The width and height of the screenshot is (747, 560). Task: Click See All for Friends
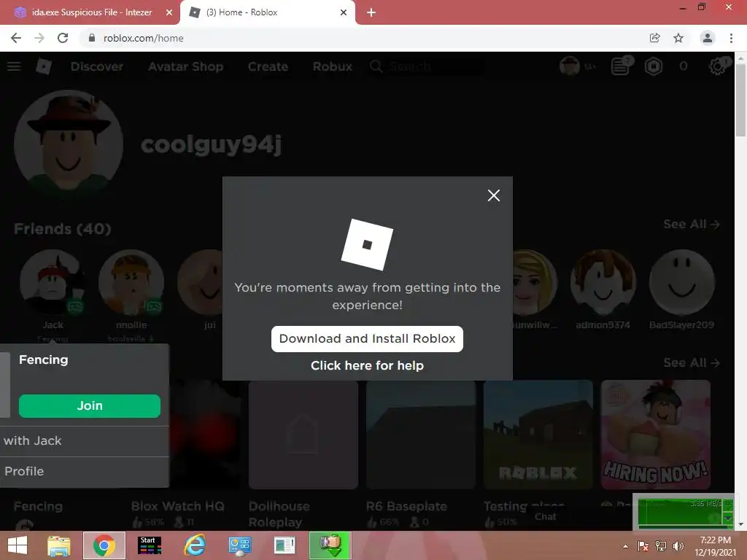pos(692,224)
